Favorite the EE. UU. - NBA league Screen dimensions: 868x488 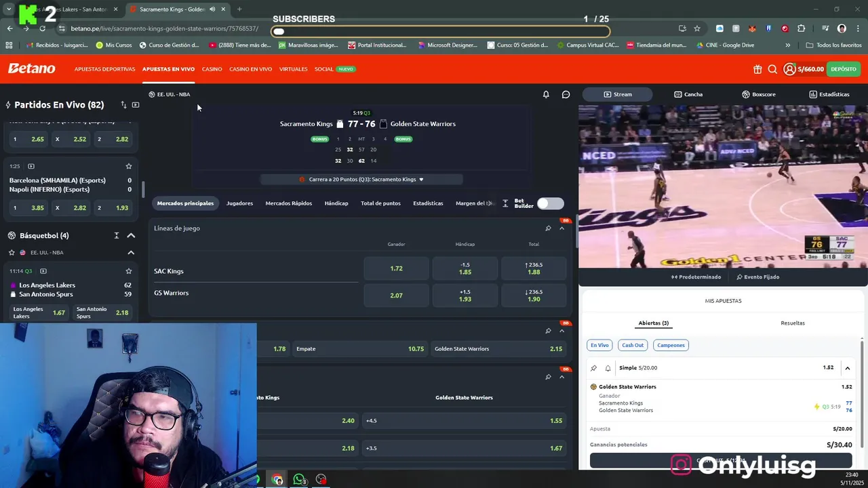pos(12,252)
